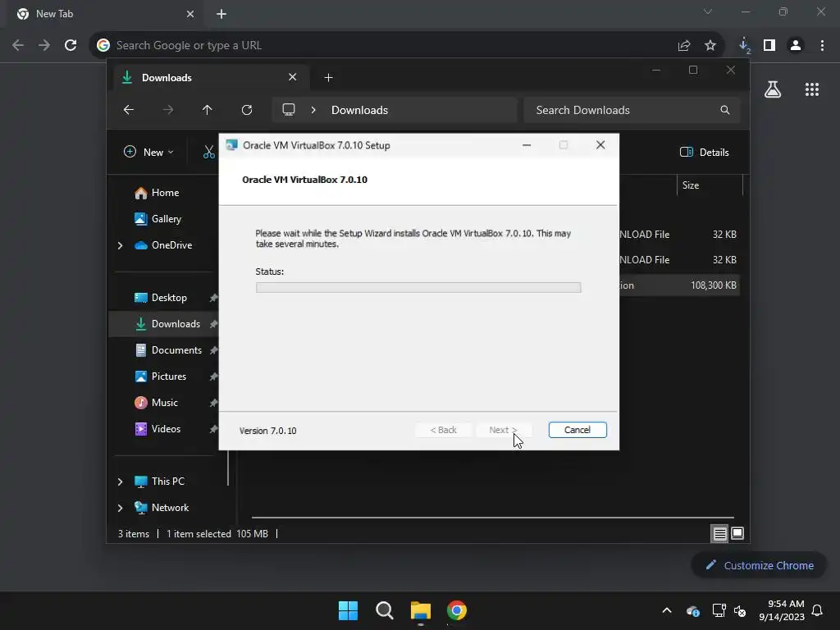Toggle the Details pane button
The image size is (840, 630).
point(705,152)
